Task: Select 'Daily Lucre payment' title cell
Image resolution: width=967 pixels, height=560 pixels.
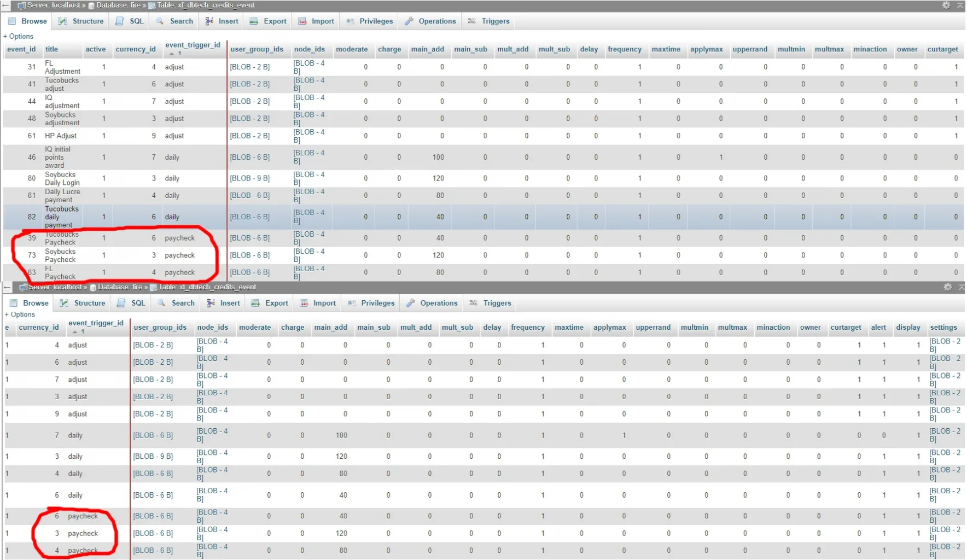Action: click(x=62, y=196)
